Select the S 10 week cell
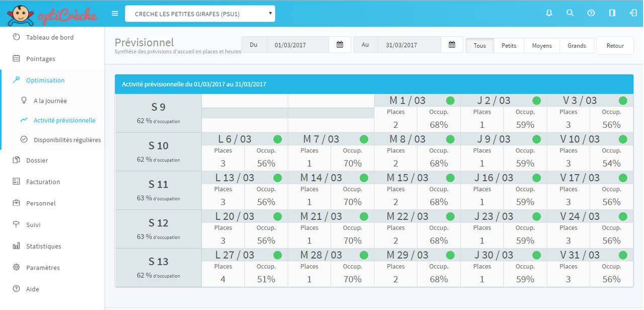Viewport: 644px width, 310px height. [158, 152]
